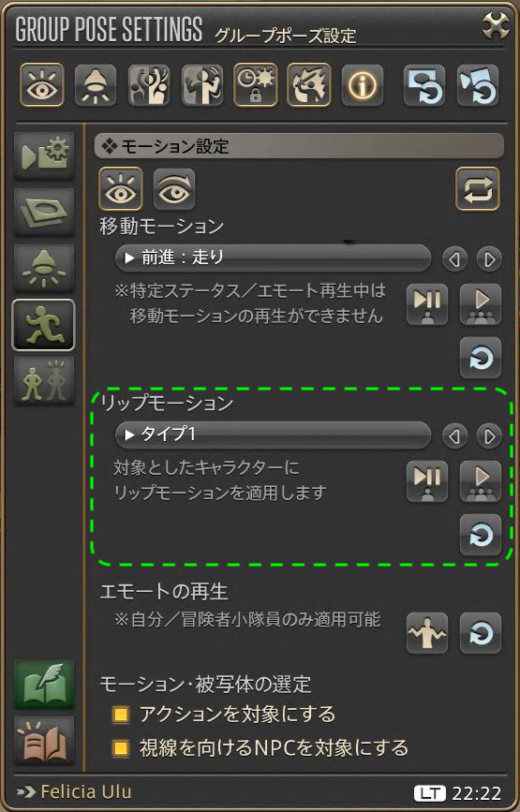Select the running figure motion tab
This screenshot has height=812, width=520.
click(44, 325)
